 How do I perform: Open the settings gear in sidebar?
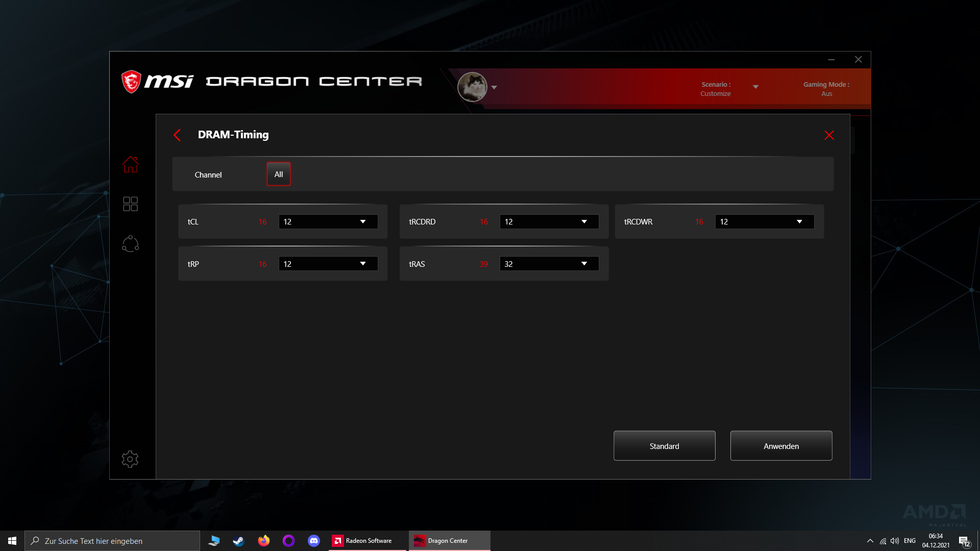click(x=130, y=459)
